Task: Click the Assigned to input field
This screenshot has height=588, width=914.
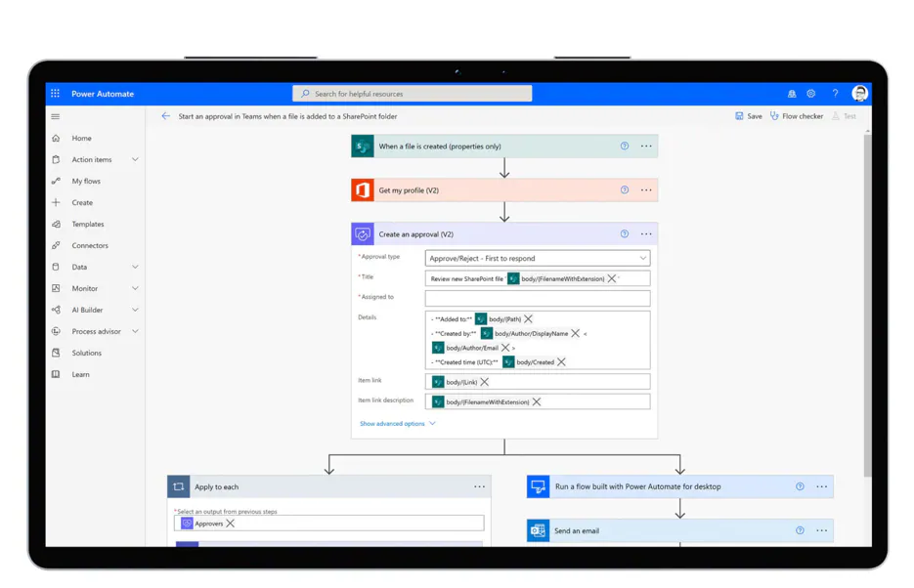Action: click(x=537, y=298)
